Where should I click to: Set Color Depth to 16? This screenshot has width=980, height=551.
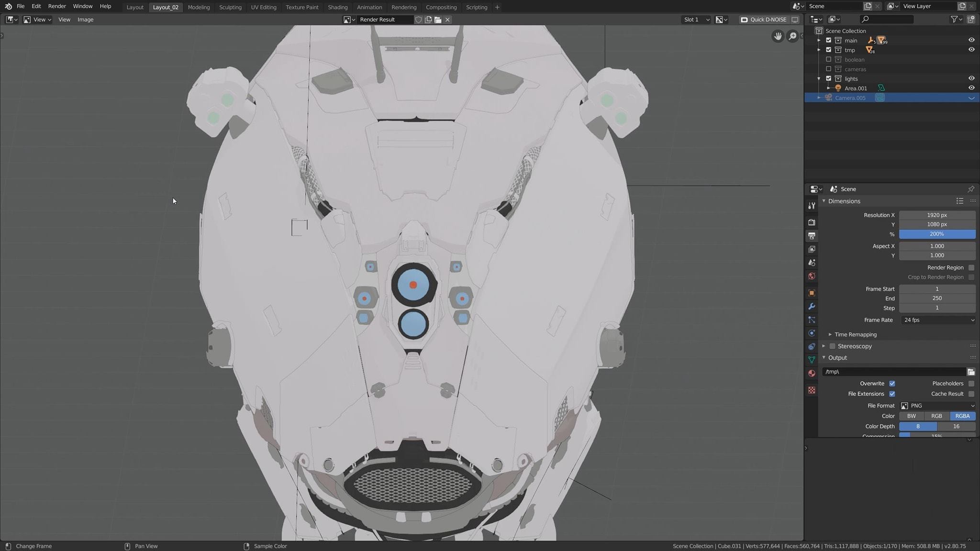click(x=956, y=427)
